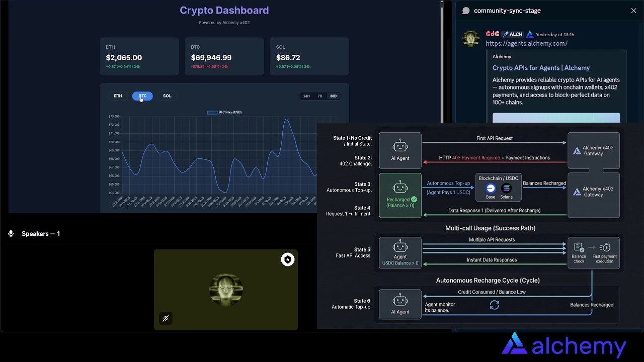Click the speaker avatar in the video tile
The height and width of the screenshot is (362, 644).
coord(226,289)
